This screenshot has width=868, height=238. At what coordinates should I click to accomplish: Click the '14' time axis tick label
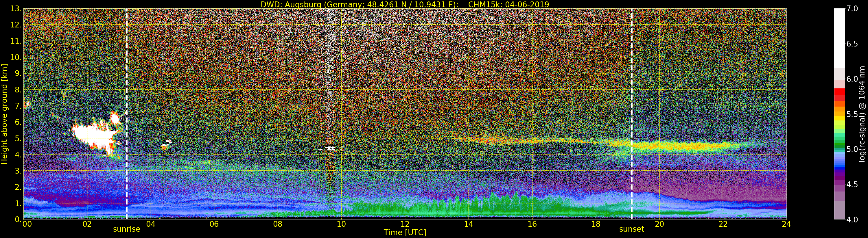(468, 224)
